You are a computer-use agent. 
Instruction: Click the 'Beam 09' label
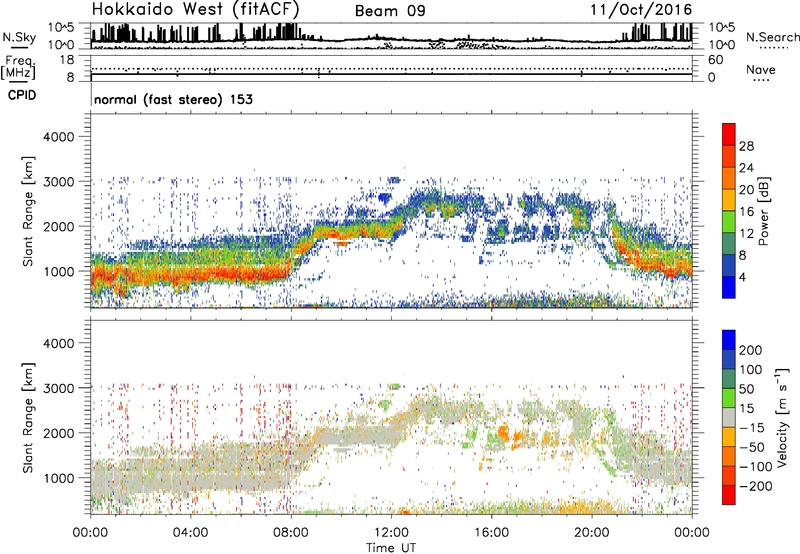click(x=390, y=11)
